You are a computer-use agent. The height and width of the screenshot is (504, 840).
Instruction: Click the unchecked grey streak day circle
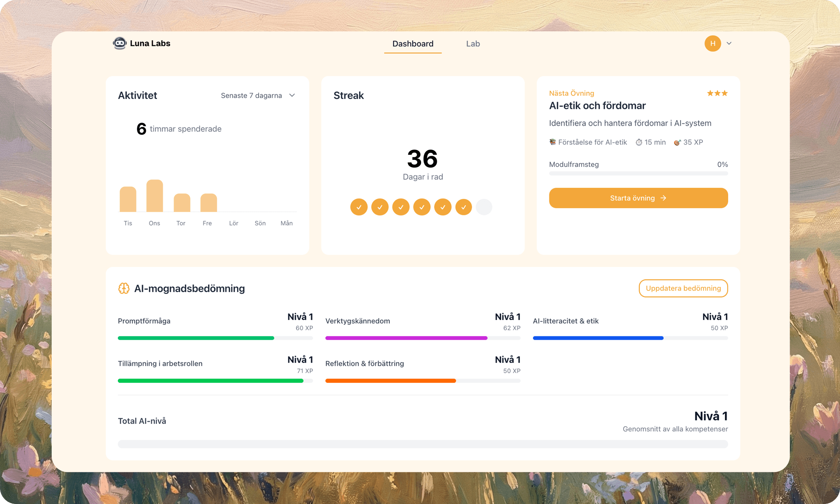click(484, 207)
